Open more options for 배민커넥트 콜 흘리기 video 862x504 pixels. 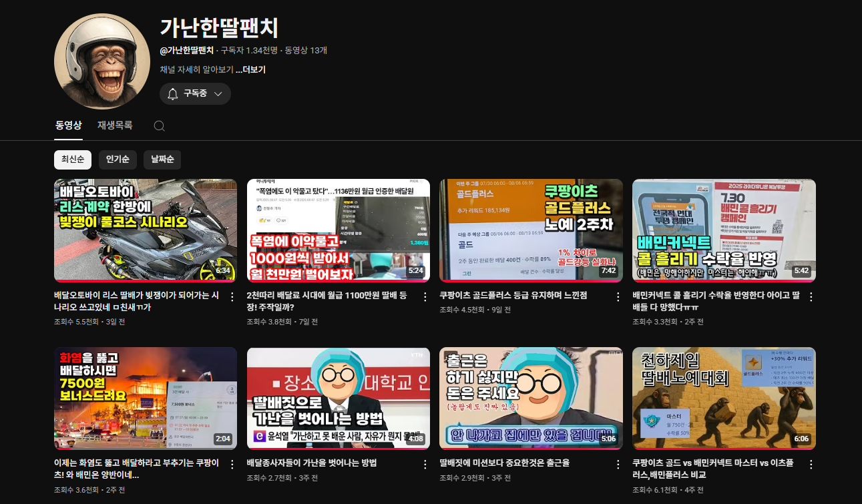tap(811, 296)
